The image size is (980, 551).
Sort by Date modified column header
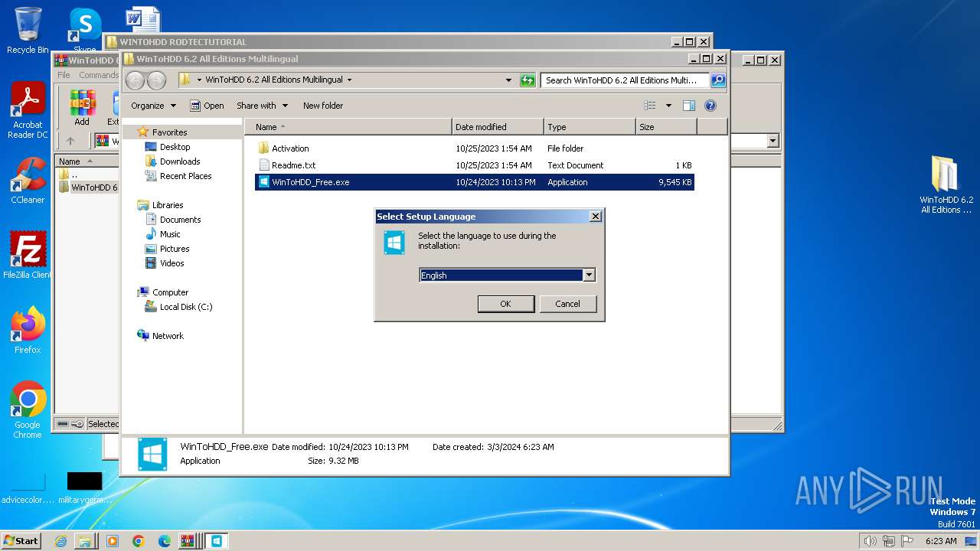[x=498, y=127]
